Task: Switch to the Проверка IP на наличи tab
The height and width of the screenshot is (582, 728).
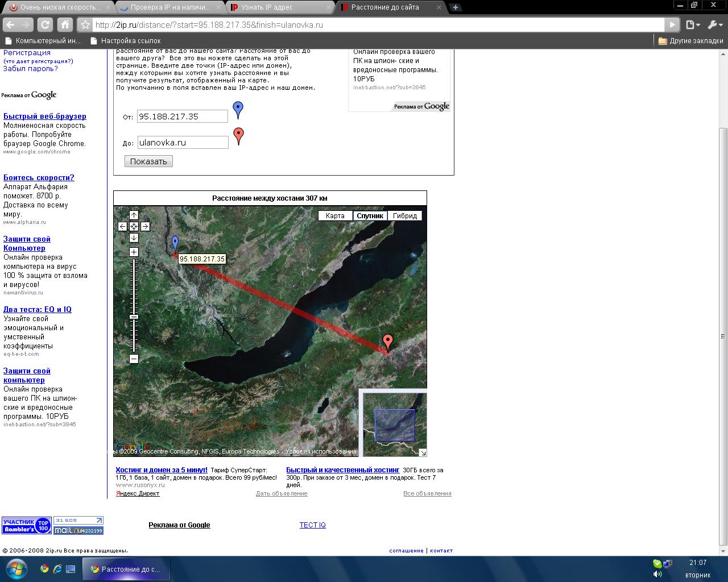Action: pos(169,7)
